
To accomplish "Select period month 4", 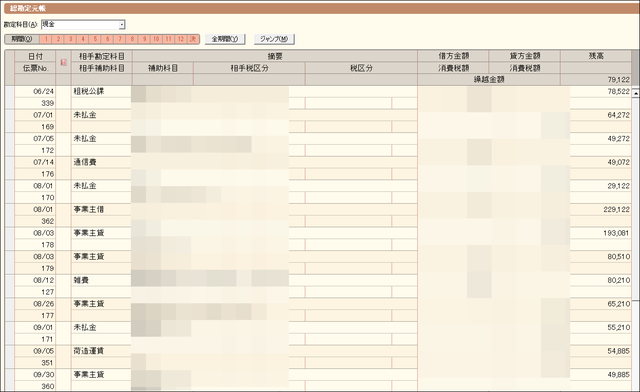I will (83, 39).
